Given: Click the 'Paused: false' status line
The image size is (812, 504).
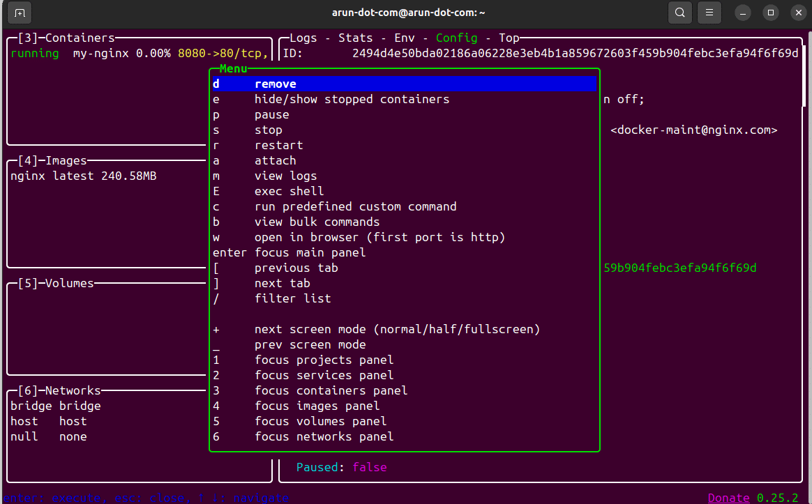Looking at the screenshot, I should pyautogui.click(x=341, y=467).
